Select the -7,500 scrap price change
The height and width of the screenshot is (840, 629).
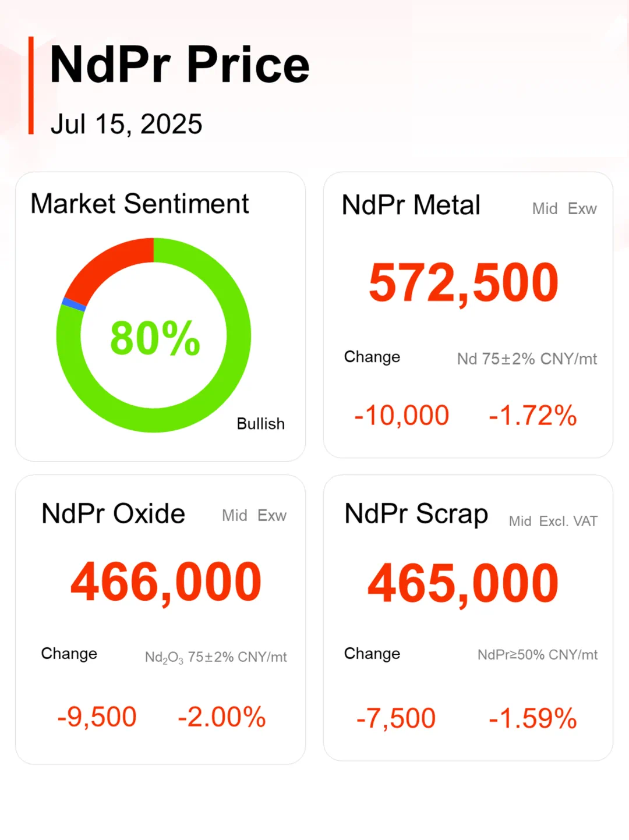396,718
